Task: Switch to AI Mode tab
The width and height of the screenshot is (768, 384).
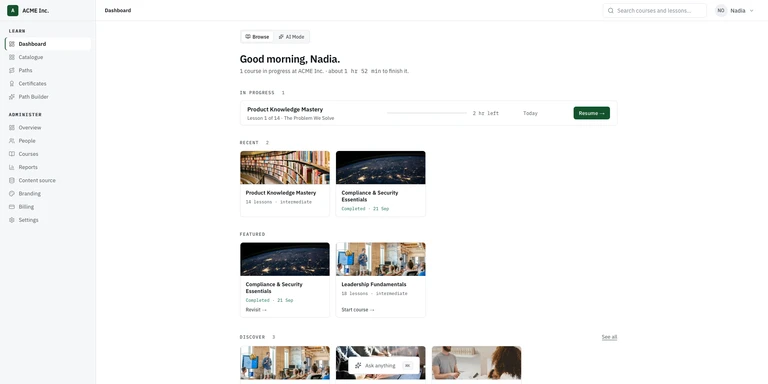Action: (291, 37)
